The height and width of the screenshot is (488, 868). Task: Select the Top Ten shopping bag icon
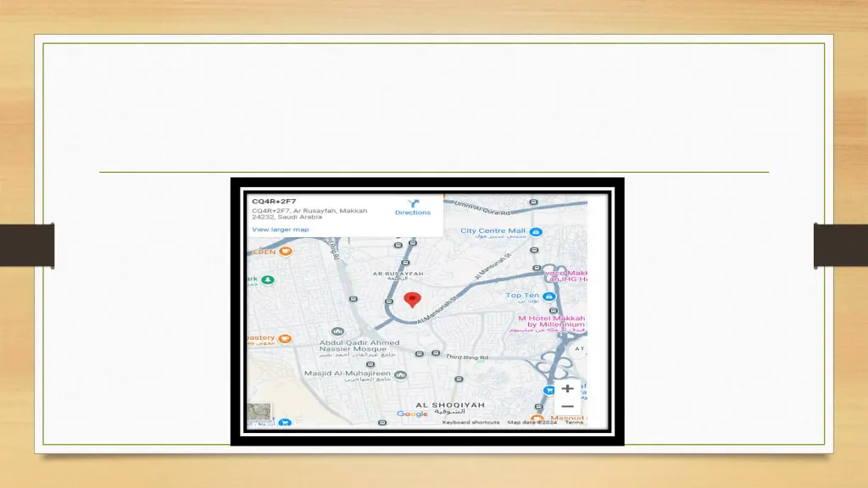548,297
